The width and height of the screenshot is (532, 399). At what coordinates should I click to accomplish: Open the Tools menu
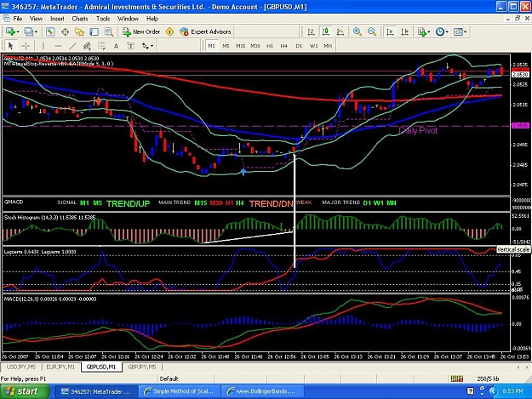[x=103, y=19]
